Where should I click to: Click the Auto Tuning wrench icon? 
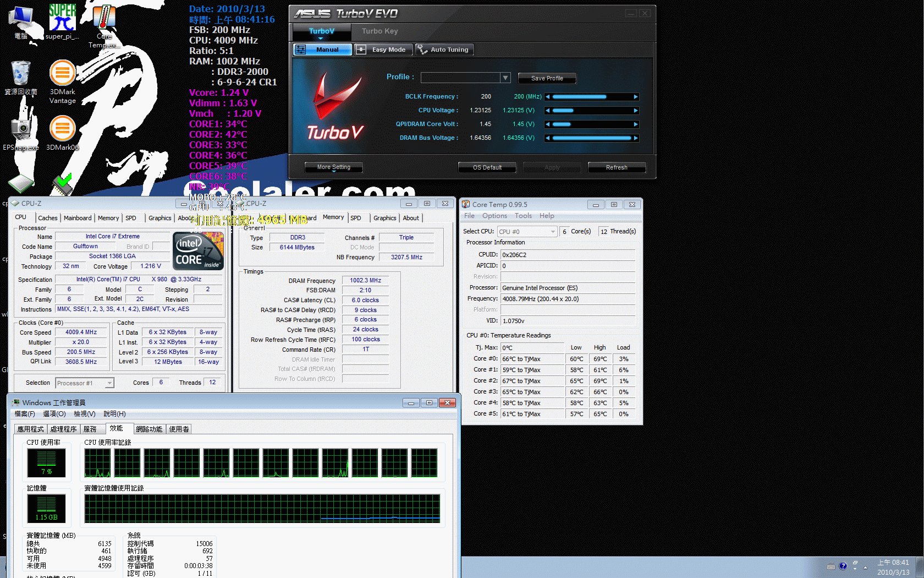tap(422, 50)
